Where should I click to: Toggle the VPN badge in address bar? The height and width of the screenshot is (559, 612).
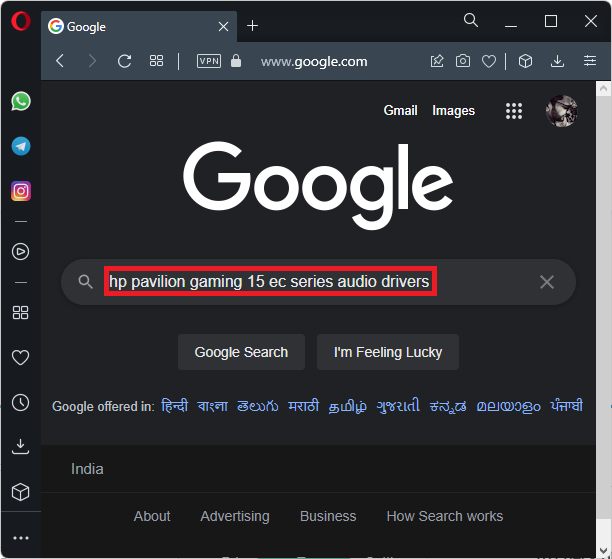pyautogui.click(x=209, y=61)
